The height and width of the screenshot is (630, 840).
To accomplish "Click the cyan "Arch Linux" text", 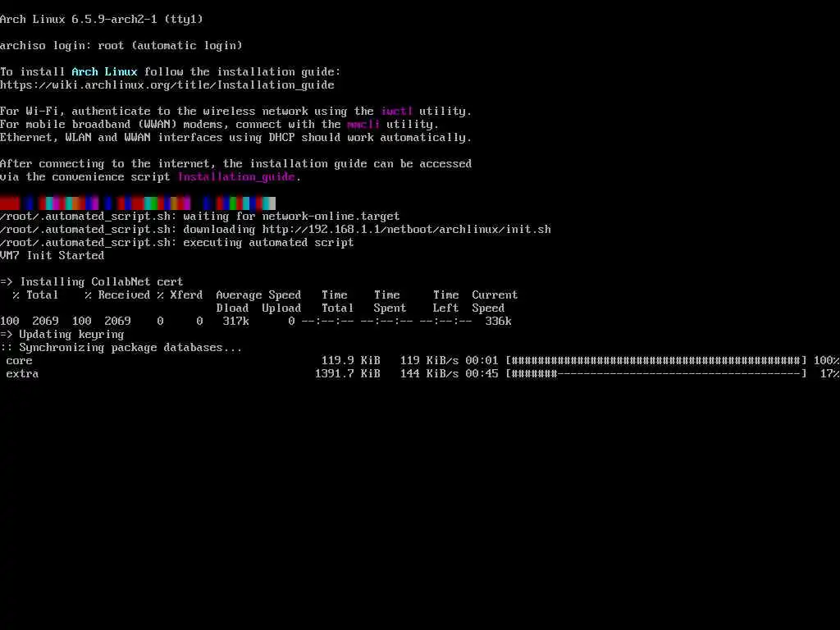I will pos(104,72).
